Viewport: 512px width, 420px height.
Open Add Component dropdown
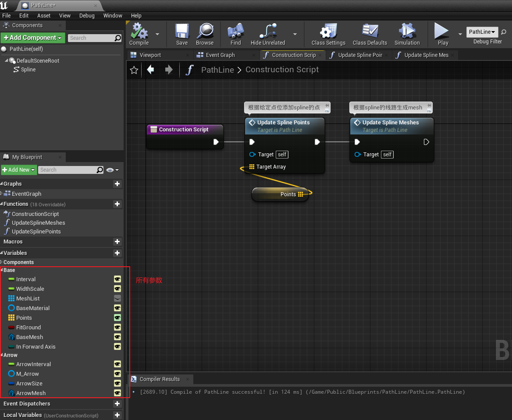coord(32,38)
